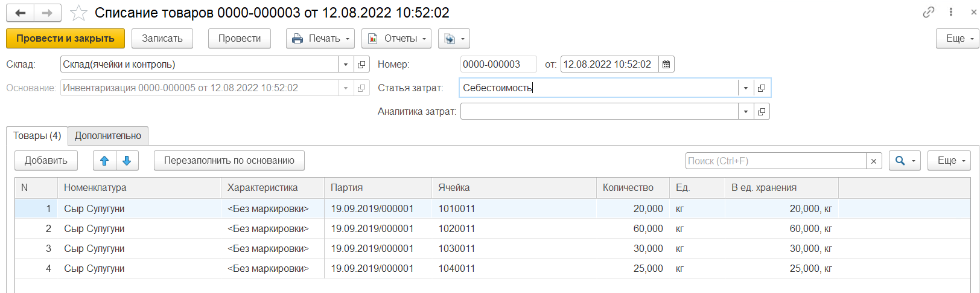This screenshot has height=293, width=980.
Task: Add document to favorites with star
Action: point(78,13)
